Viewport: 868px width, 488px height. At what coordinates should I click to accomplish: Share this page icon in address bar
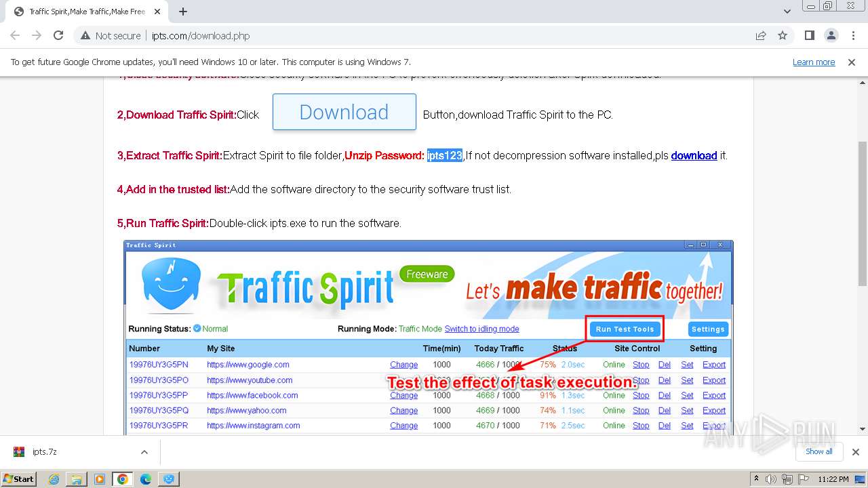pyautogui.click(x=761, y=36)
